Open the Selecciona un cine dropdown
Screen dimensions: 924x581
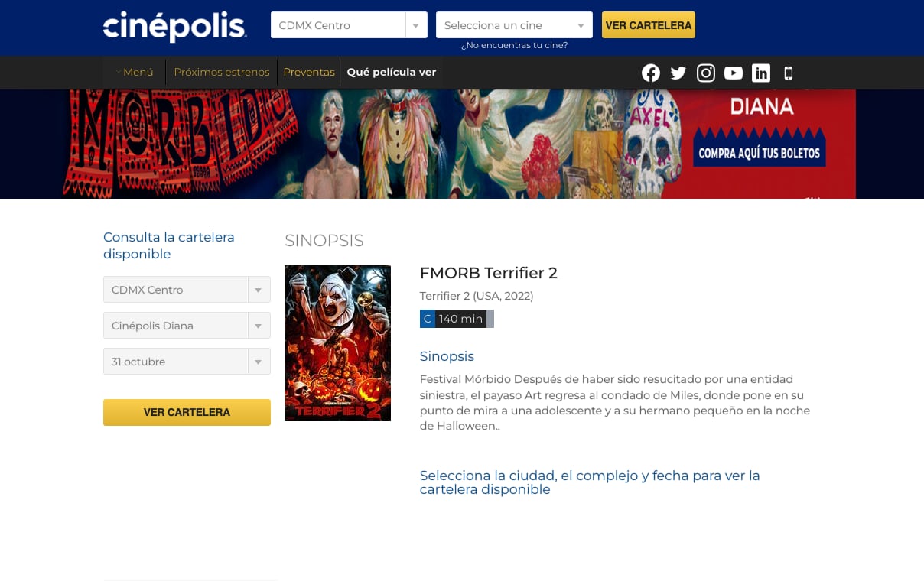point(514,25)
